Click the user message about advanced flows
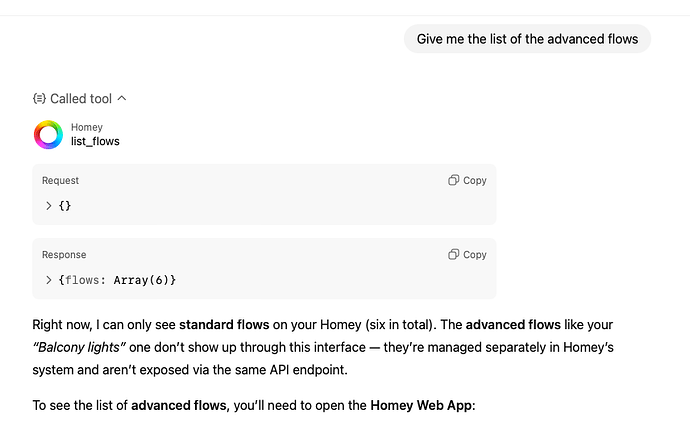Screen dimensions: 690x425 pos(527,39)
